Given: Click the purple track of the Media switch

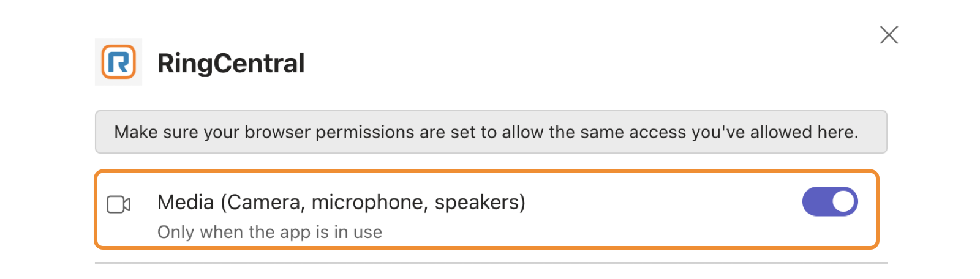Looking at the screenshot, I should pos(816,202).
